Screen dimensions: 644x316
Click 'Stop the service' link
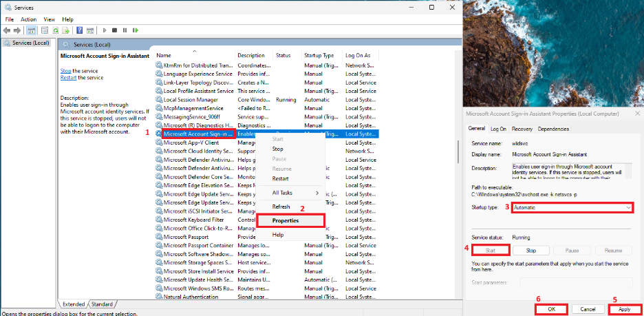[x=66, y=71]
